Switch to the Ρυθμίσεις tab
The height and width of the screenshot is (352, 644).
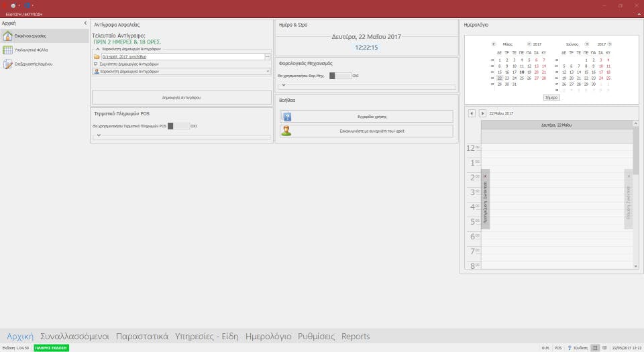point(316,337)
